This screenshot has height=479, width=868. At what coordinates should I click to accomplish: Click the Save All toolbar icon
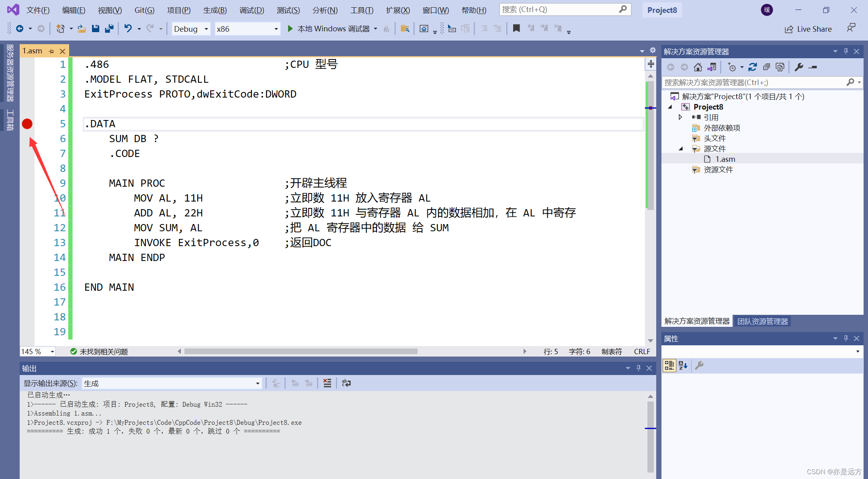pos(109,29)
